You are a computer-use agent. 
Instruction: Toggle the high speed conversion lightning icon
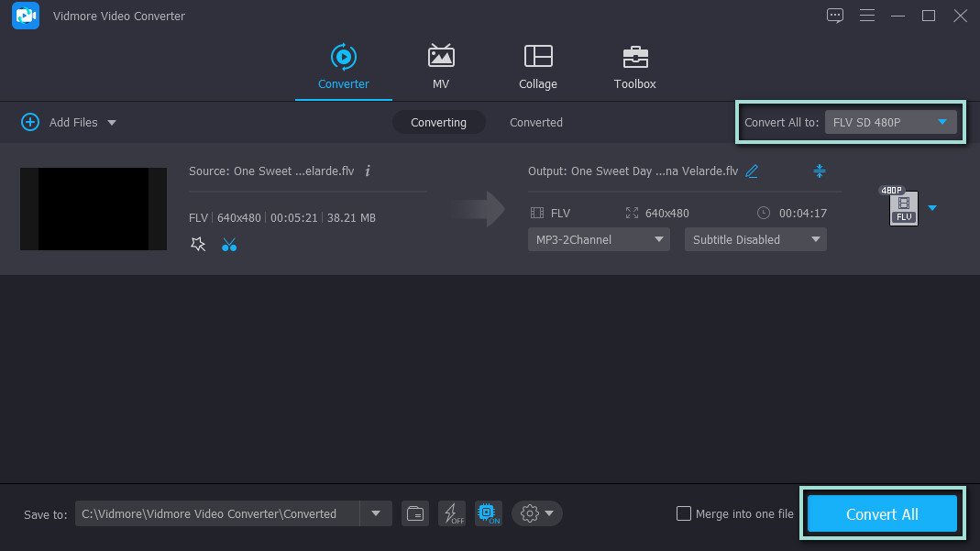pos(451,513)
